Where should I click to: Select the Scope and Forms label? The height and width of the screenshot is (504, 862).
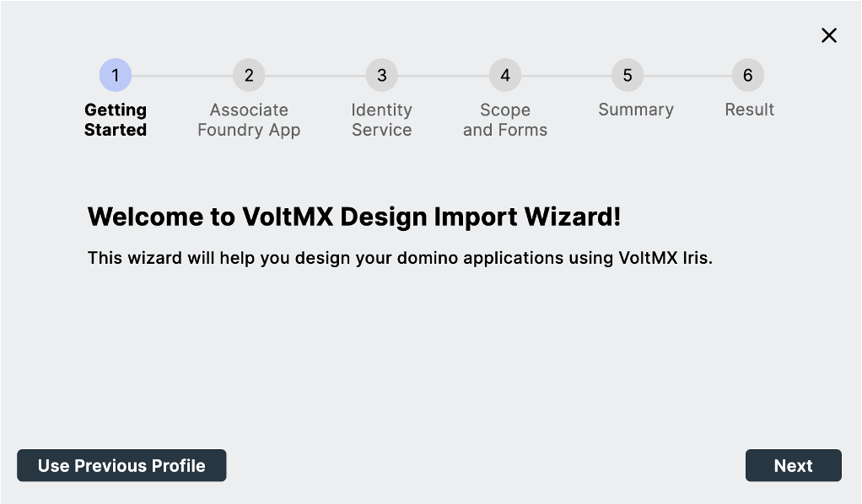pyautogui.click(x=505, y=120)
